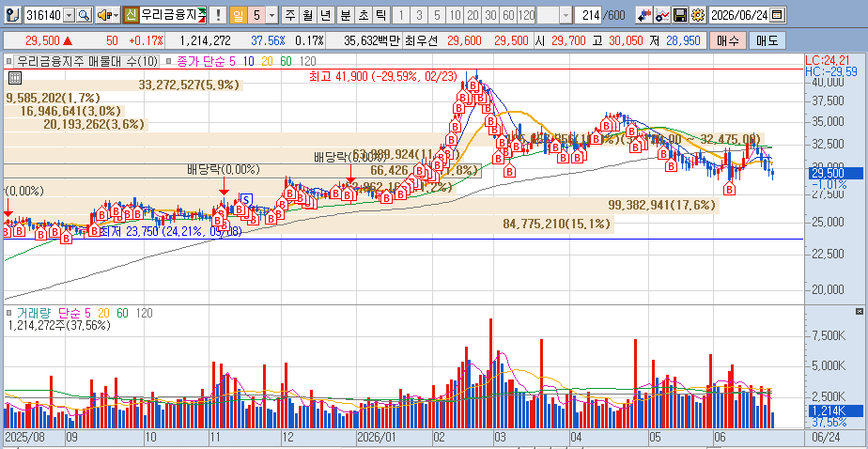The width and height of the screenshot is (868, 449).
Task: Click the stock name field 우리금융지주
Action: (172, 16)
